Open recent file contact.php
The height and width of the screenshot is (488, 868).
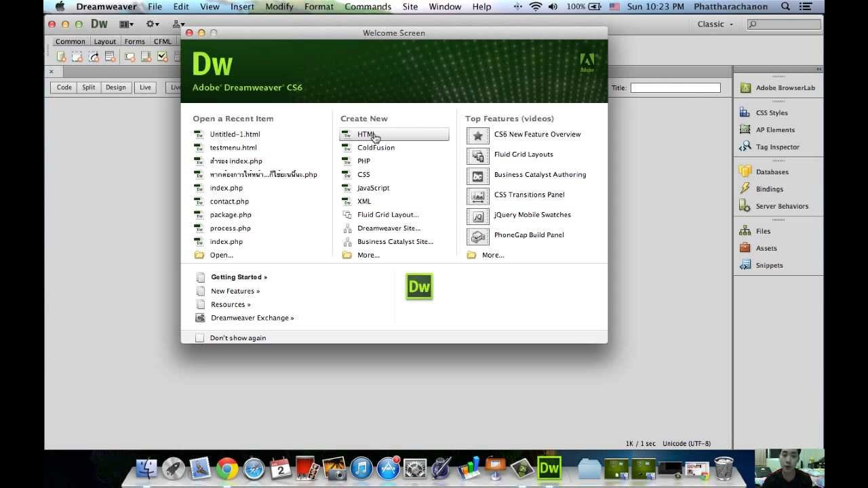tap(229, 201)
